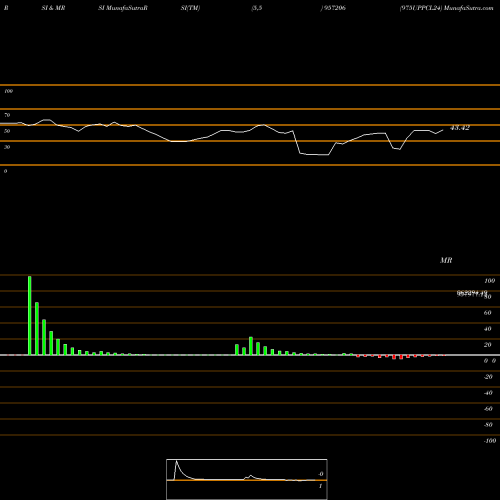Click the end of the white RSI line
This screenshot has width=500, height=500.
pos(443,130)
